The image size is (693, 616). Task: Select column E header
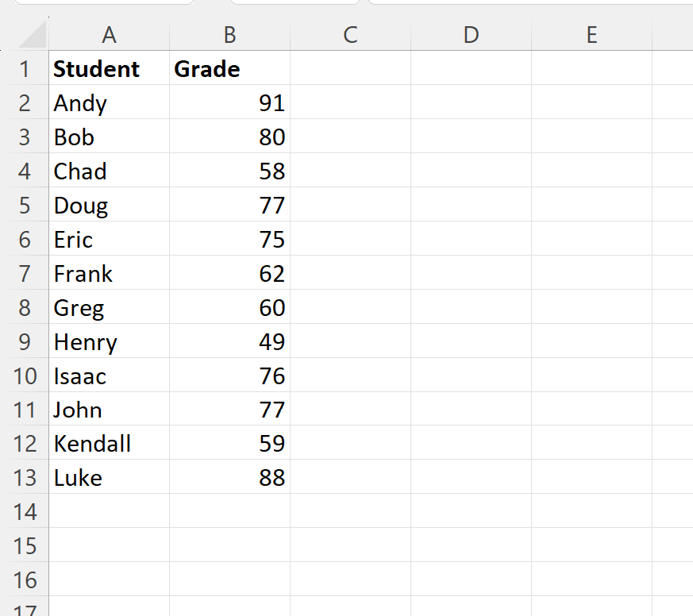point(591,35)
